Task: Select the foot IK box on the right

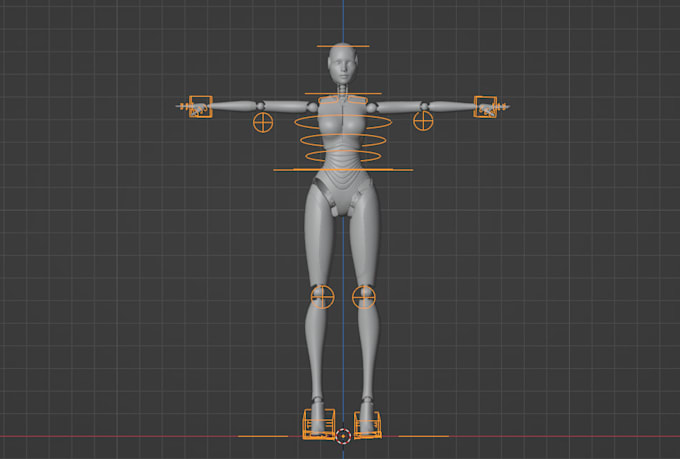Action: coord(368,425)
